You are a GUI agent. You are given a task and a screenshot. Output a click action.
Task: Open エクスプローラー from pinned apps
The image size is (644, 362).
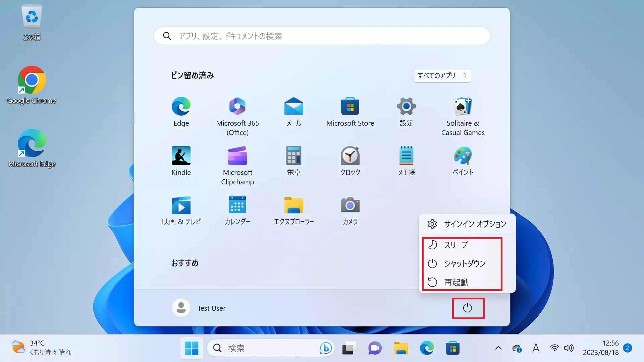pyautogui.click(x=294, y=210)
